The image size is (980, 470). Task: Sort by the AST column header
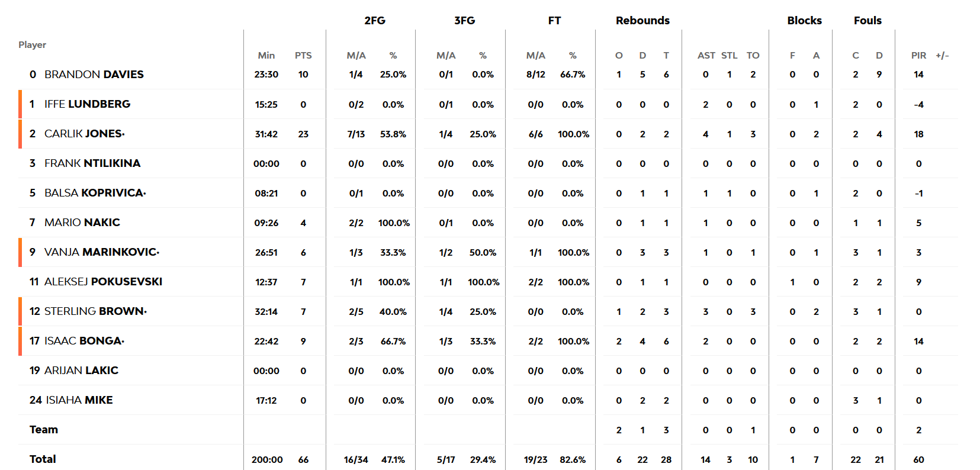(706, 56)
